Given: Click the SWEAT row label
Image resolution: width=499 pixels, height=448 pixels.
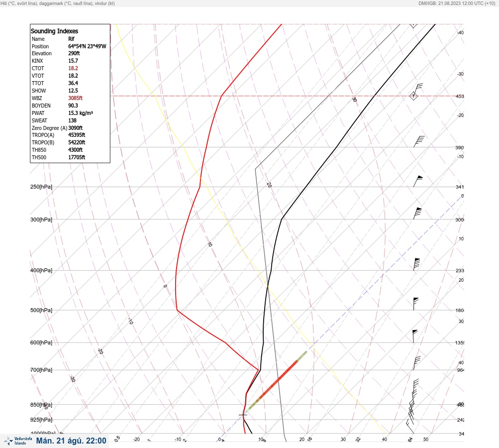Looking at the screenshot, I should (x=39, y=120).
